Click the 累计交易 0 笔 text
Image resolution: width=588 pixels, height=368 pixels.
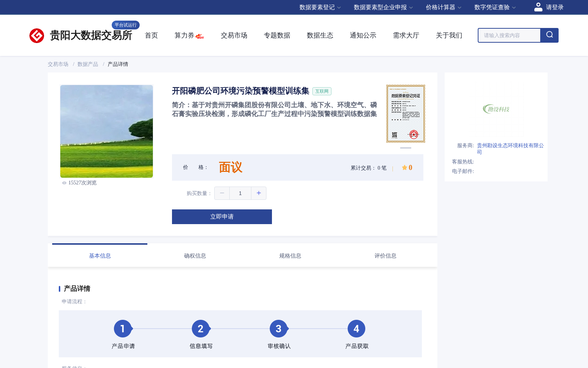tap(369, 168)
